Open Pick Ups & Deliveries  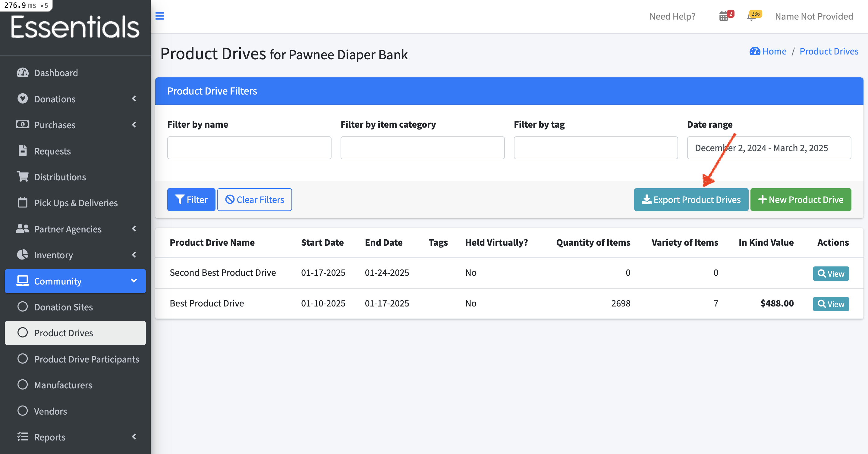click(x=75, y=203)
